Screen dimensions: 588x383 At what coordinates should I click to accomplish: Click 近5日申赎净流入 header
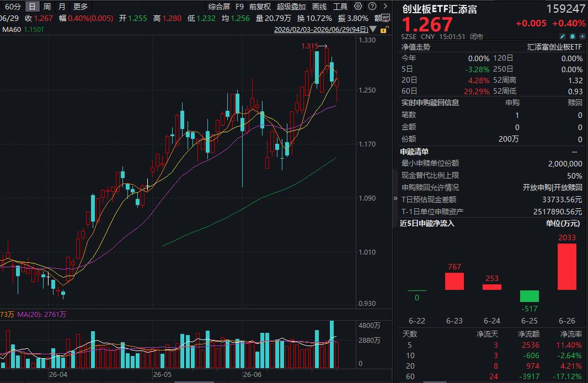coord(427,223)
